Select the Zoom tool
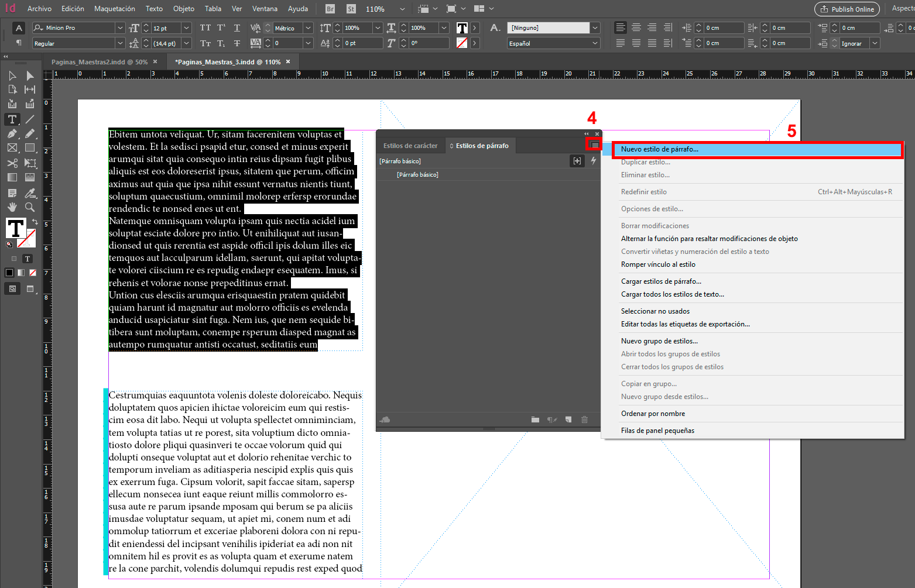 30,207
